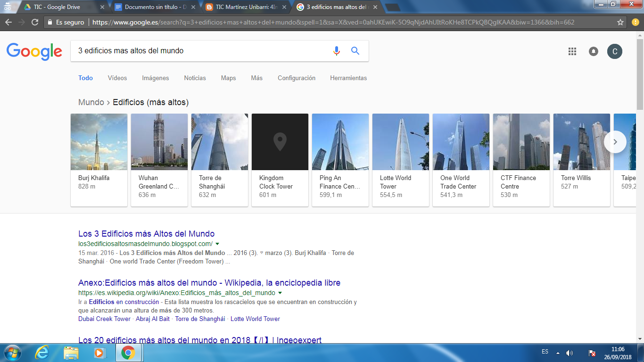
Task: Click the magnifying glass search button
Action: point(355,51)
